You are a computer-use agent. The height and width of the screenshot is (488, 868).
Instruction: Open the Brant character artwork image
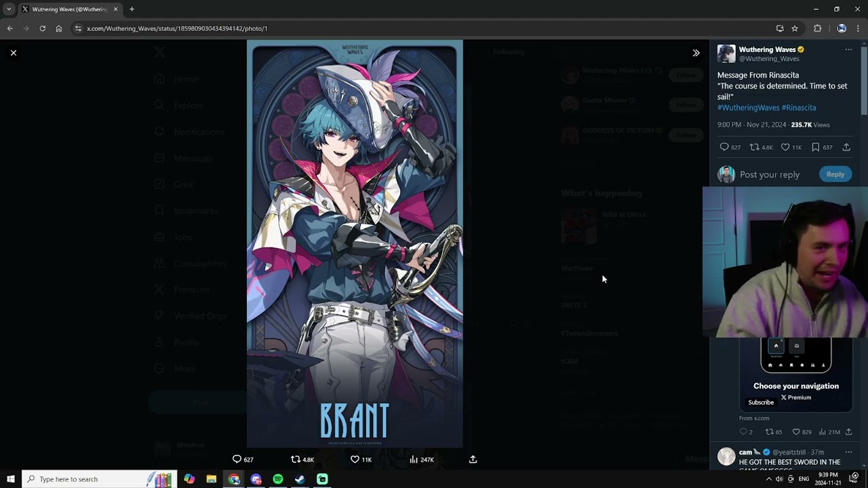pyautogui.click(x=355, y=244)
